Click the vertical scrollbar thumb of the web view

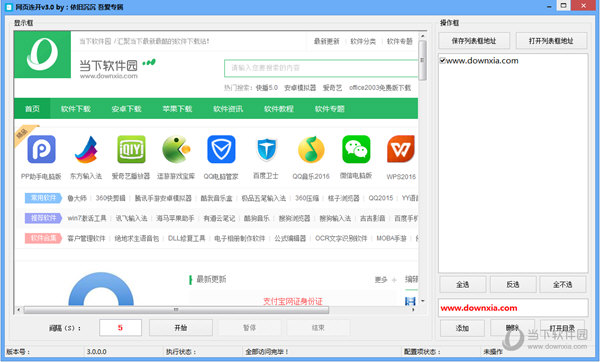422,60
